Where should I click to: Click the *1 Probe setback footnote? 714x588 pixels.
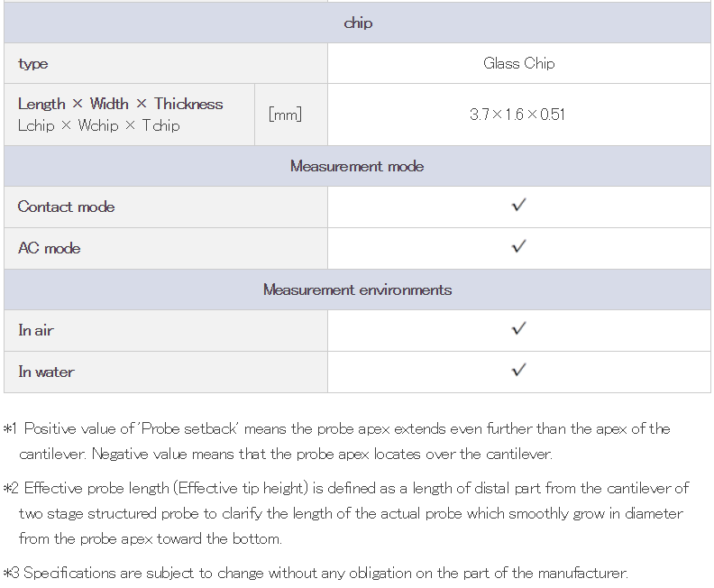pos(337,441)
